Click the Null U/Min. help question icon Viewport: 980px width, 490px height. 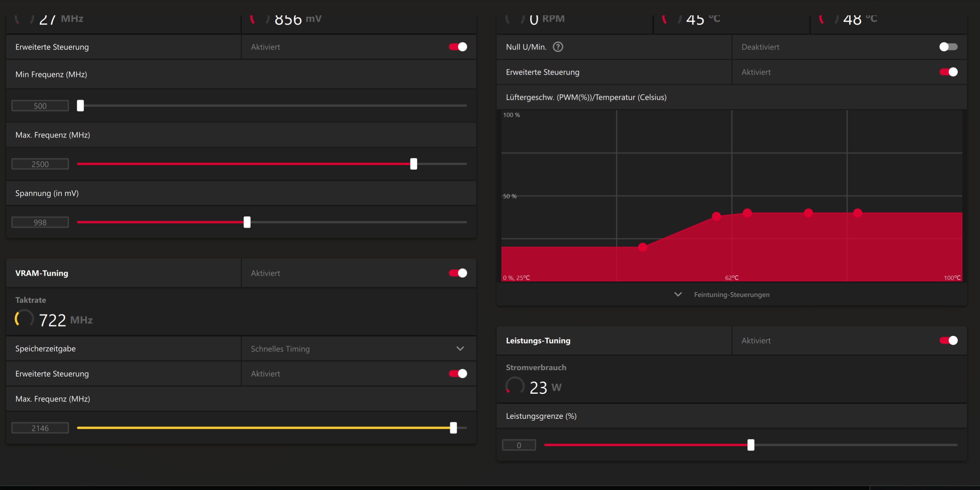click(x=558, y=47)
